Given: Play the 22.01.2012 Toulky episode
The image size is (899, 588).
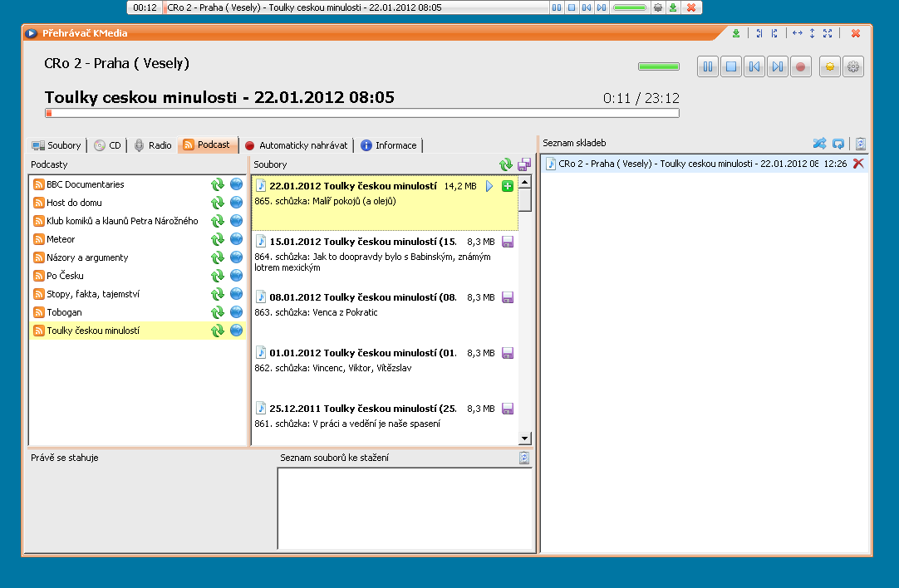Looking at the screenshot, I should pos(489,186).
